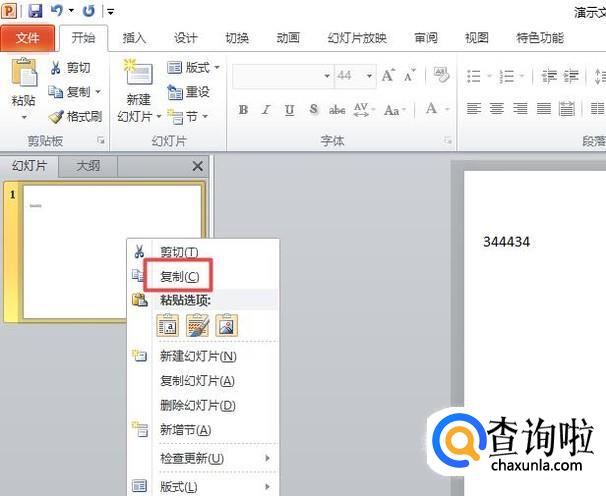Click 剪切 in the ribbon clipboard group

pos(70,68)
